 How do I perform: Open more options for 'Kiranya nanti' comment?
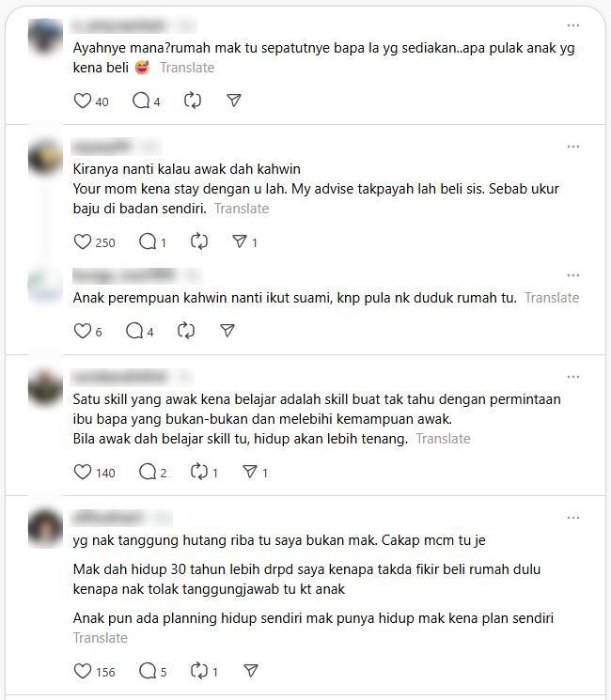point(573,147)
